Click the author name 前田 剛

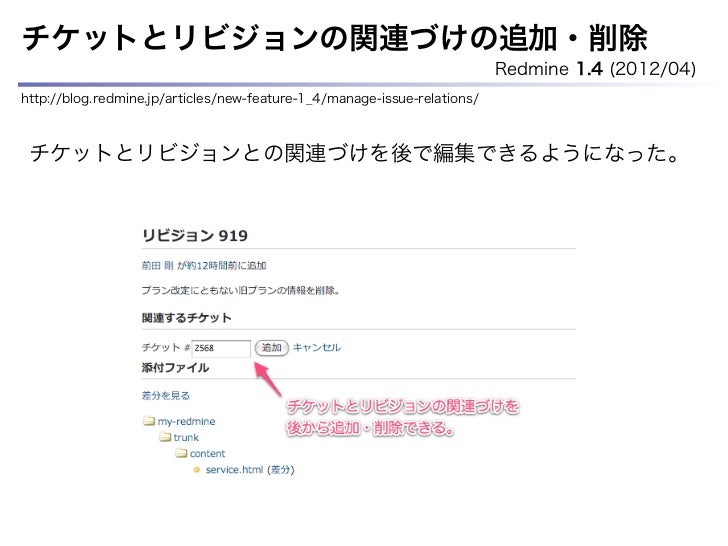coord(157,266)
